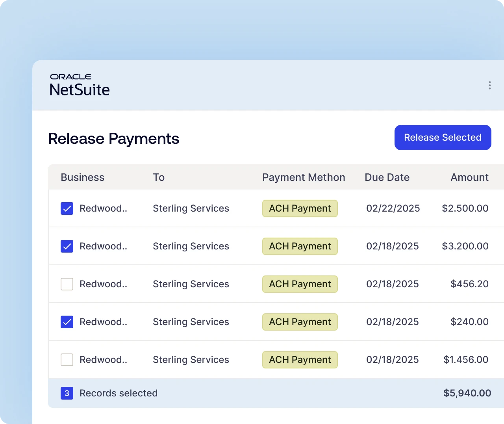Click the Oracle NetSuite logo
This screenshot has height=424, width=504.
(80, 85)
